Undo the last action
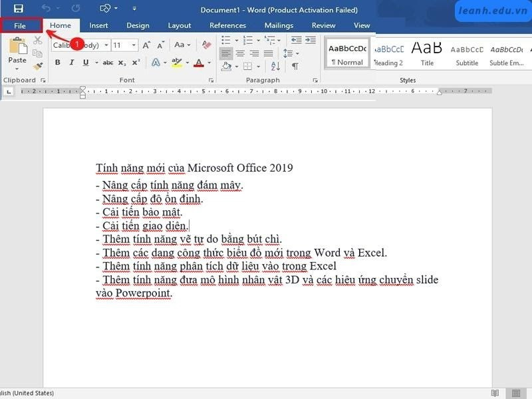The image size is (532, 399). pyautogui.click(x=46, y=9)
